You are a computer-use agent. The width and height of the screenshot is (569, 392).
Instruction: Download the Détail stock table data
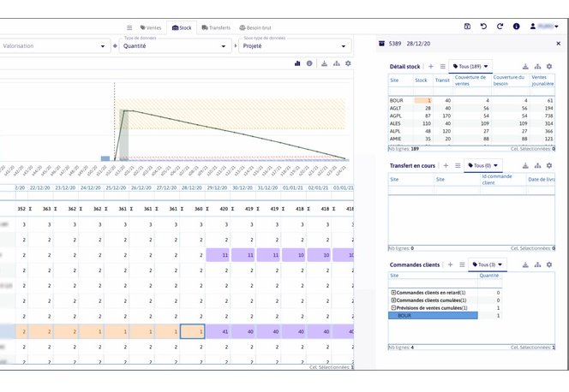524,66
